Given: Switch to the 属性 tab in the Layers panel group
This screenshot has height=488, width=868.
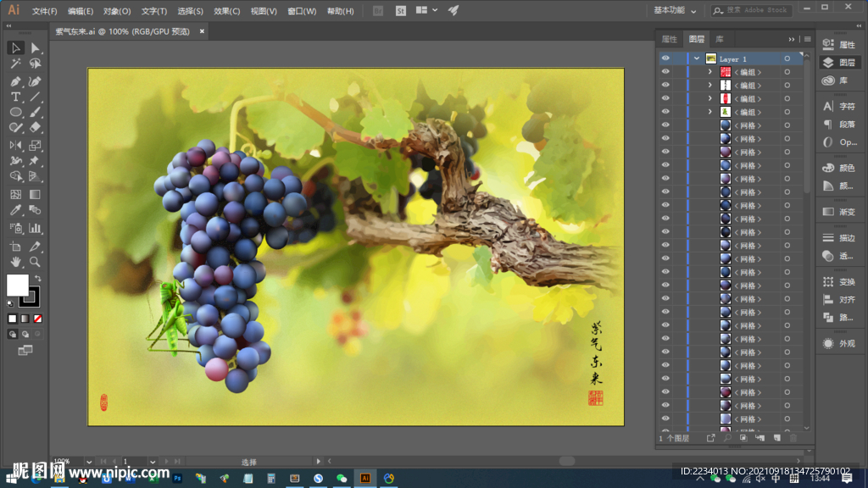Looking at the screenshot, I should 670,39.
